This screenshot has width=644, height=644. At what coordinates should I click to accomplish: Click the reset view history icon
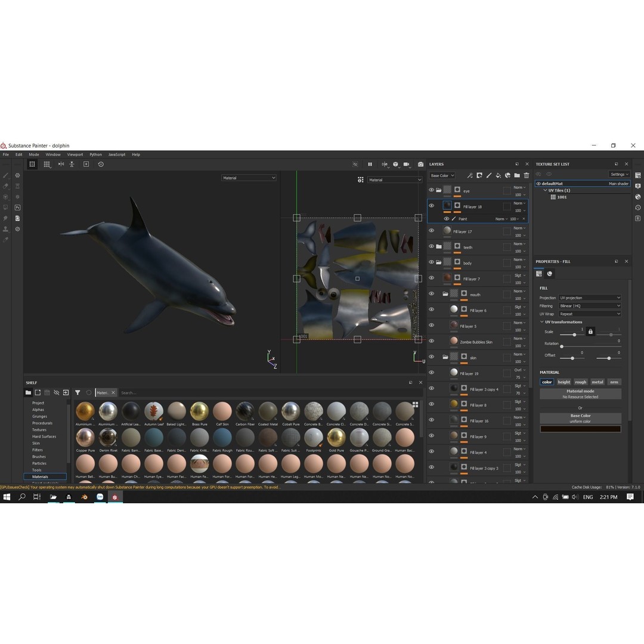tap(101, 165)
